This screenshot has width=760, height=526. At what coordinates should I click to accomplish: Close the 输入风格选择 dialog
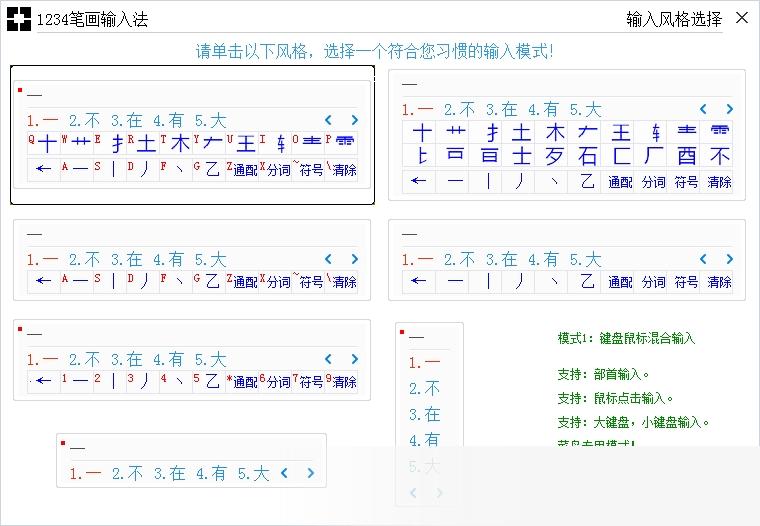tap(742, 18)
